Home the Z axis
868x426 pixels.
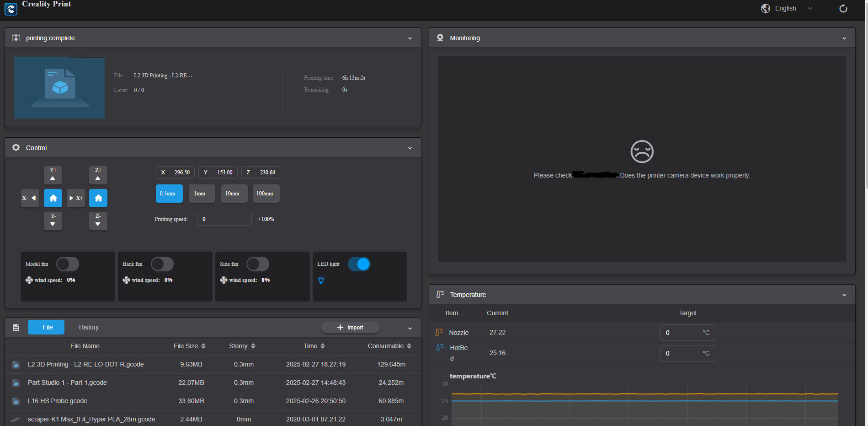(98, 198)
